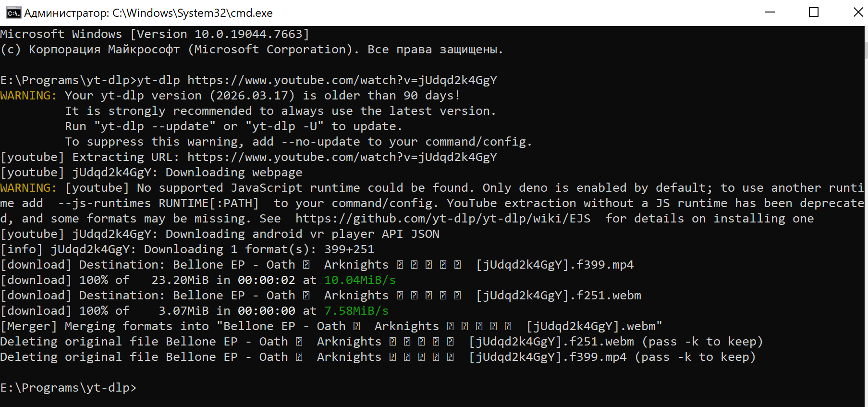Click the cmd.exe icon in title bar
This screenshot has width=868, height=407.
tap(13, 12)
